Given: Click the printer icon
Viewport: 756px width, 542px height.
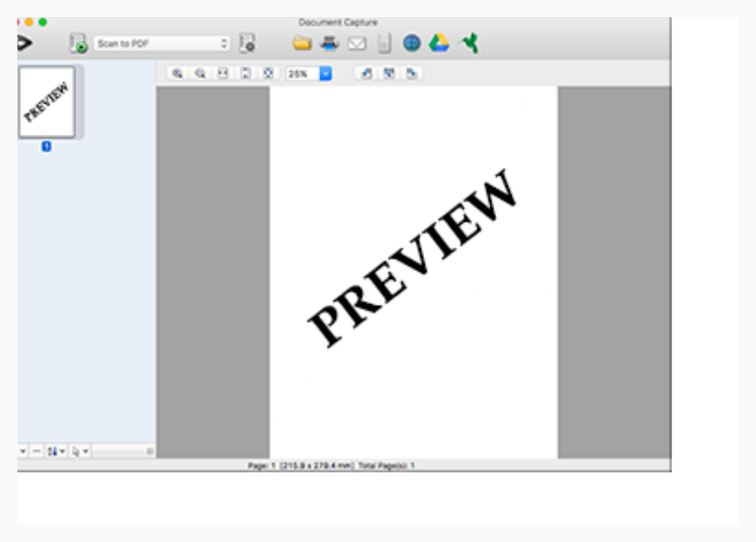Looking at the screenshot, I should [330, 43].
